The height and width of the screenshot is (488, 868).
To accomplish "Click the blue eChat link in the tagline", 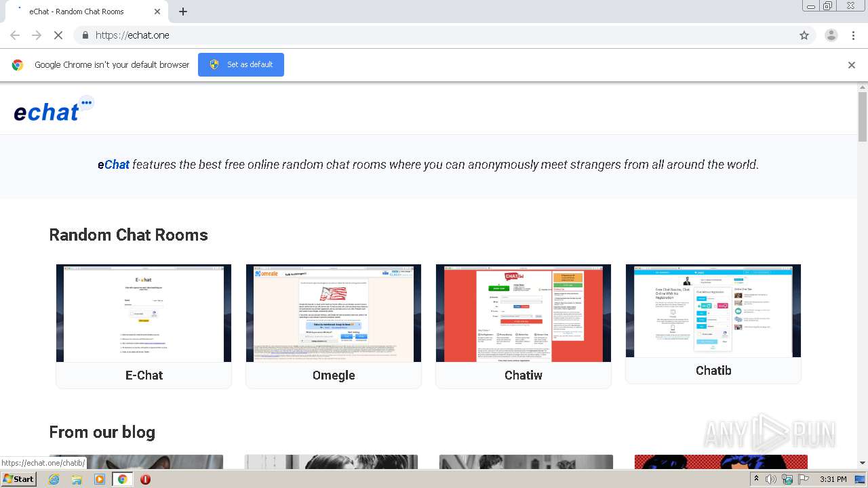I will pyautogui.click(x=113, y=165).
